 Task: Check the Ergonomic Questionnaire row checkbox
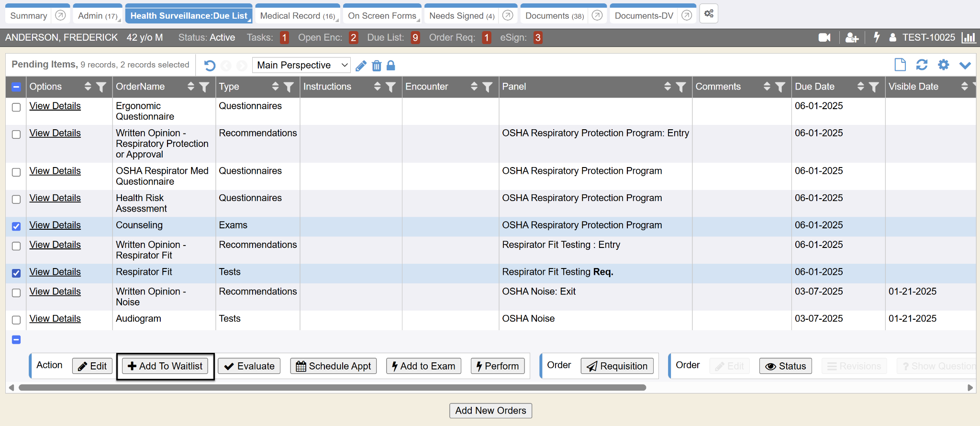pyautogui.click(x=16, y=107)
